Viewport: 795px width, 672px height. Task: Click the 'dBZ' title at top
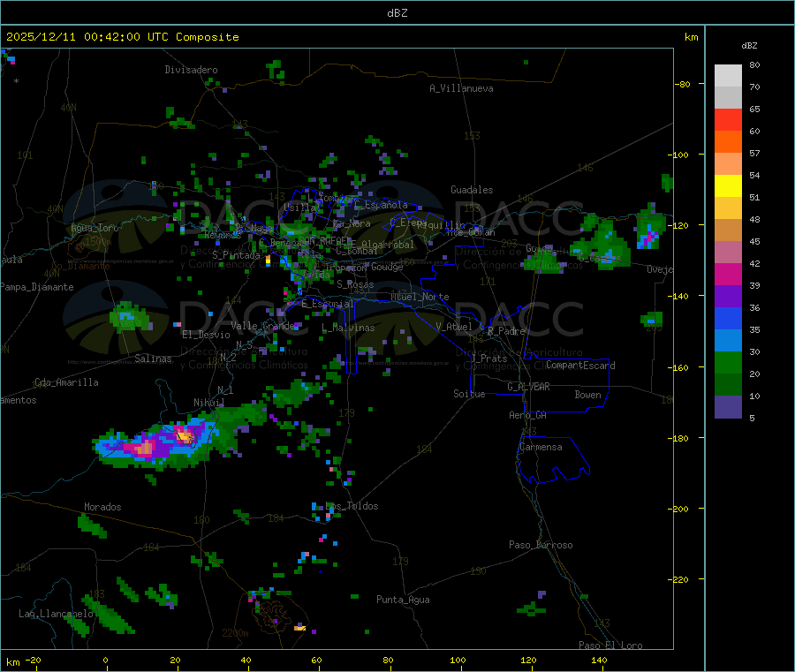click(x=397, y=13)
